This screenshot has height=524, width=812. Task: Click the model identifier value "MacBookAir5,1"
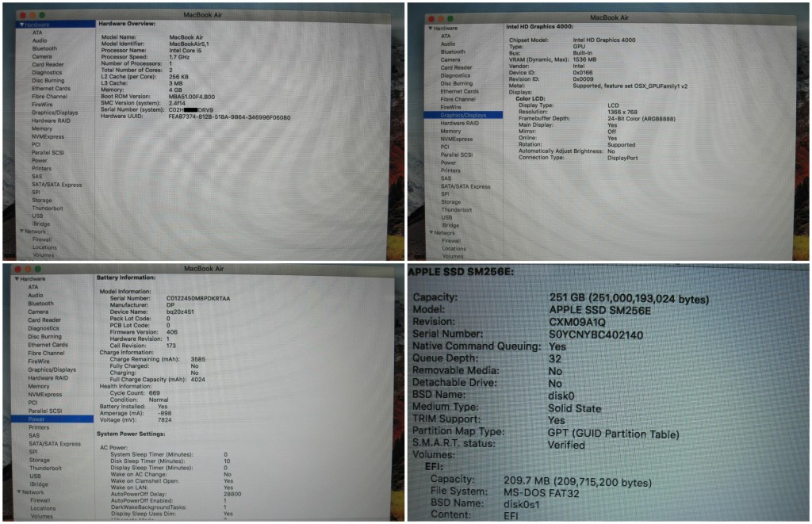click(189, 44)
